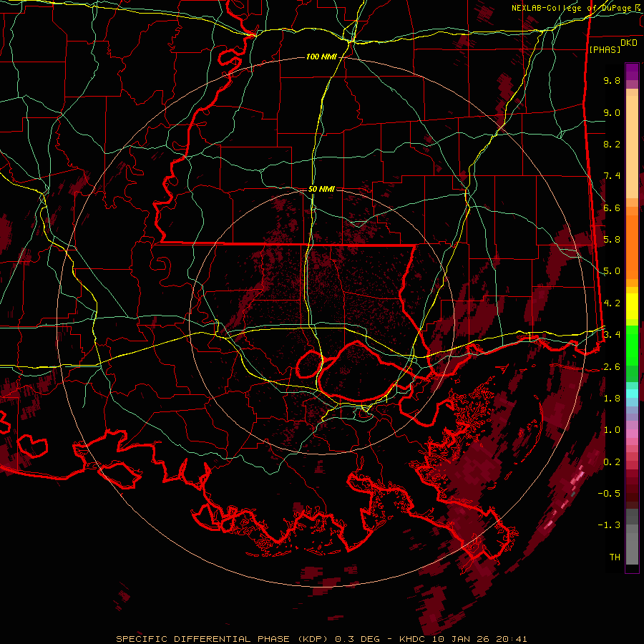Click the 6.6 value on the color scale
Screen dimensions: 644x644
point(612,208)
